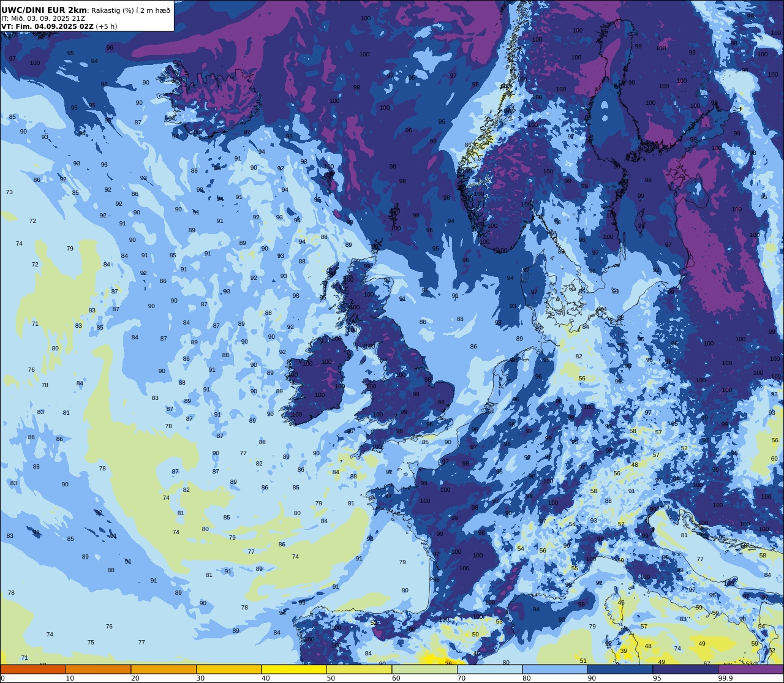Click the legend tick label "90"
The height and width of the screenshot is (683, 784).
(592, 678)
